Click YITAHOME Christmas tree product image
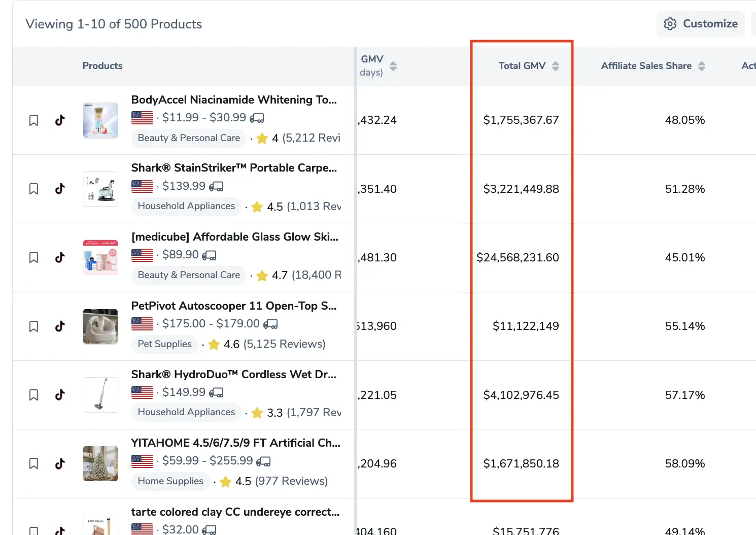The image size is (756, 535). click(x=100, y=463)
